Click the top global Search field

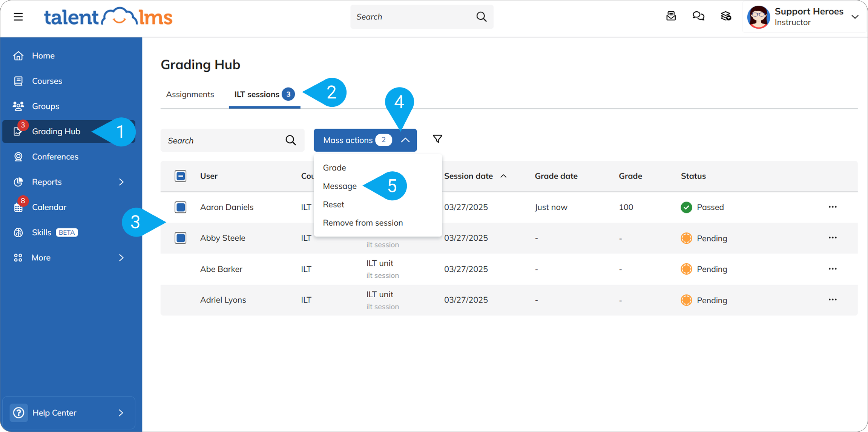click(x=422, y=17)
